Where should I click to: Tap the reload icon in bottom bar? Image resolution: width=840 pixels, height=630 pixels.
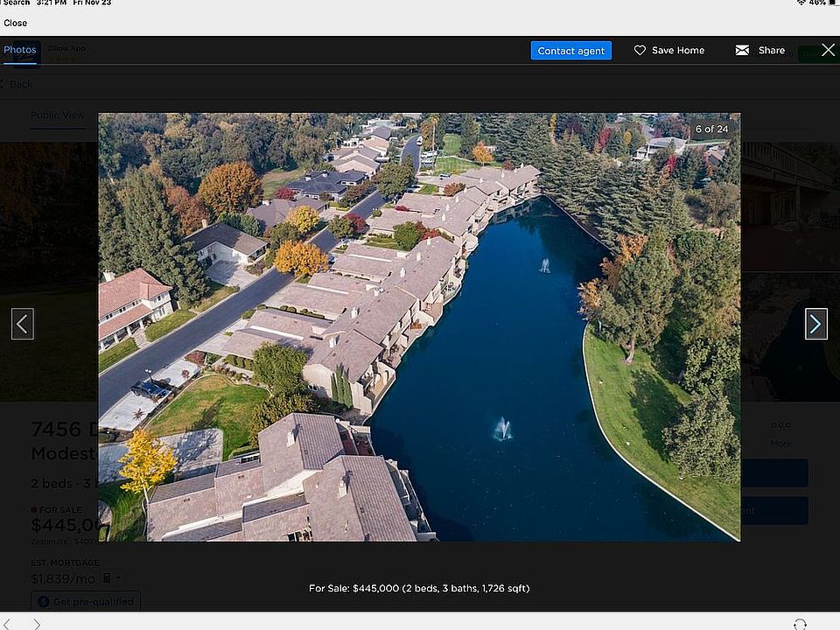point(800,625)
